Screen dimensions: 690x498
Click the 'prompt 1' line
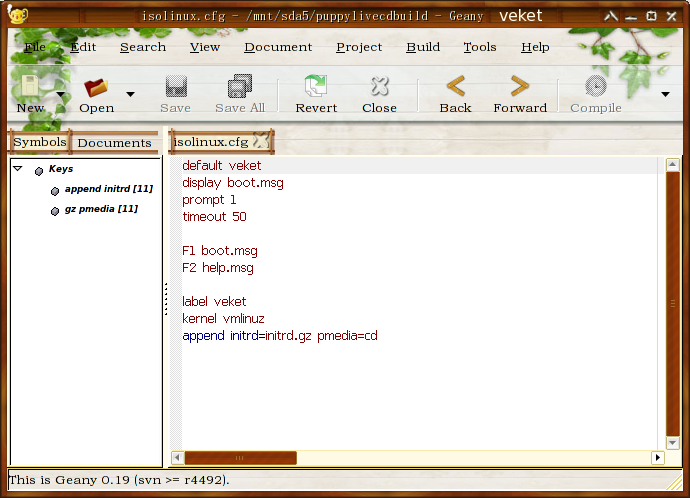coord(209,200)
